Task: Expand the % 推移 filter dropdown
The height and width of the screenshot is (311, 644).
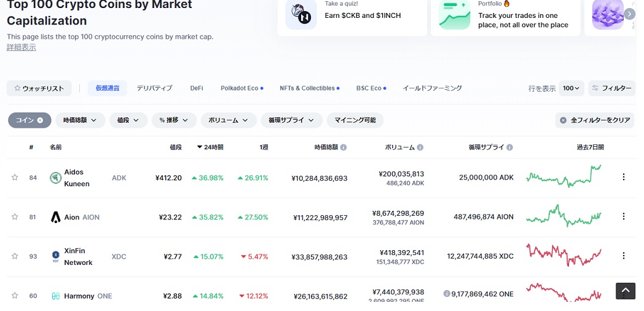Action: click(174, 120)
